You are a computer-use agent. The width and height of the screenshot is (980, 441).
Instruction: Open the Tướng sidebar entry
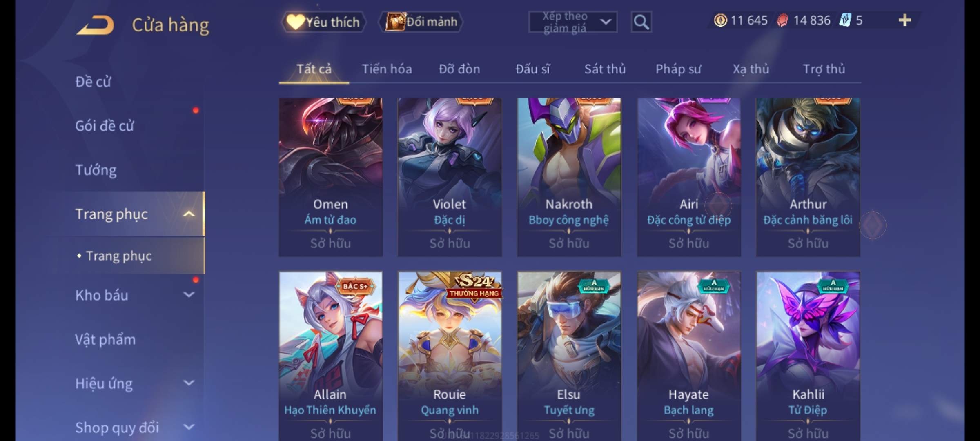pyautogui.click(x=96, y=170)
